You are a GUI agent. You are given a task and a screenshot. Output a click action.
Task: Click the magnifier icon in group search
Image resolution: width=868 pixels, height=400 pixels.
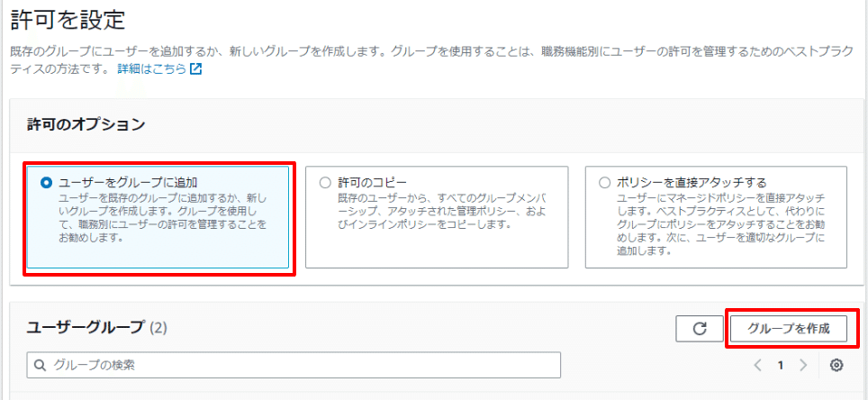tap(40, 365)
